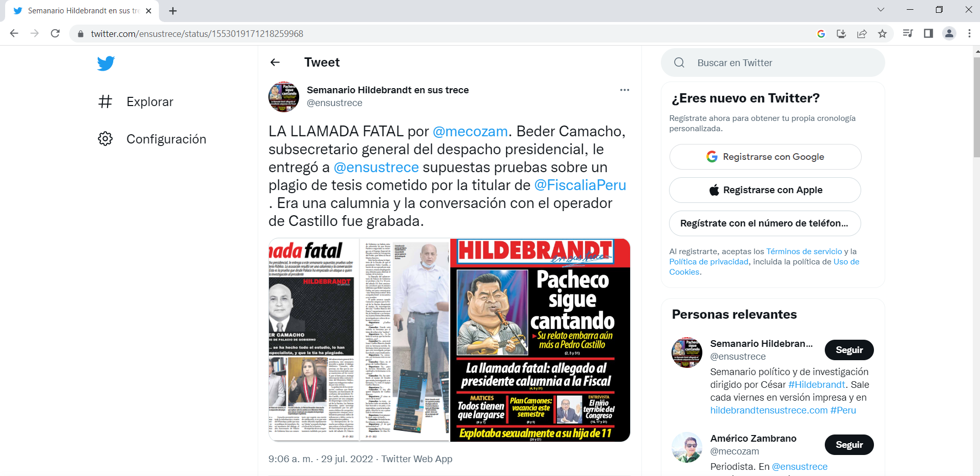
Task: Open the tweet's three-dot more menu
Action: click(624, 90)
